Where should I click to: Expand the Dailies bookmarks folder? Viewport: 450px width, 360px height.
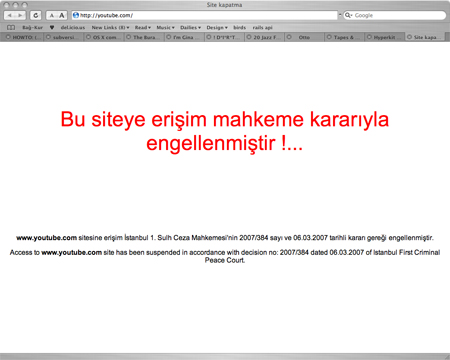(x=190, y=28)
